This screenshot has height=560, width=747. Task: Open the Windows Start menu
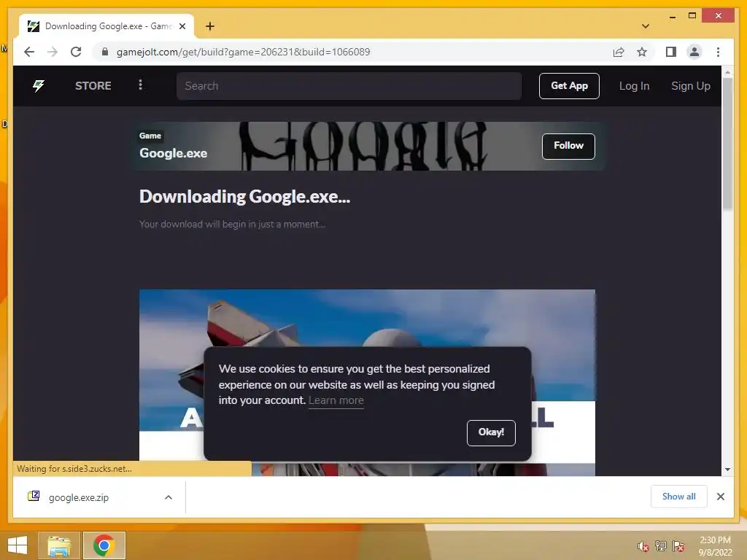[x=18, y=545]
